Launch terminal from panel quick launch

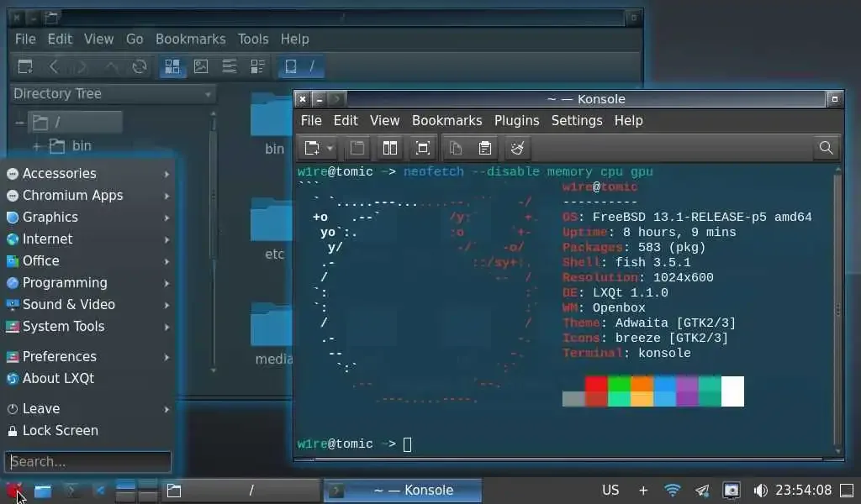pos(71,491)
